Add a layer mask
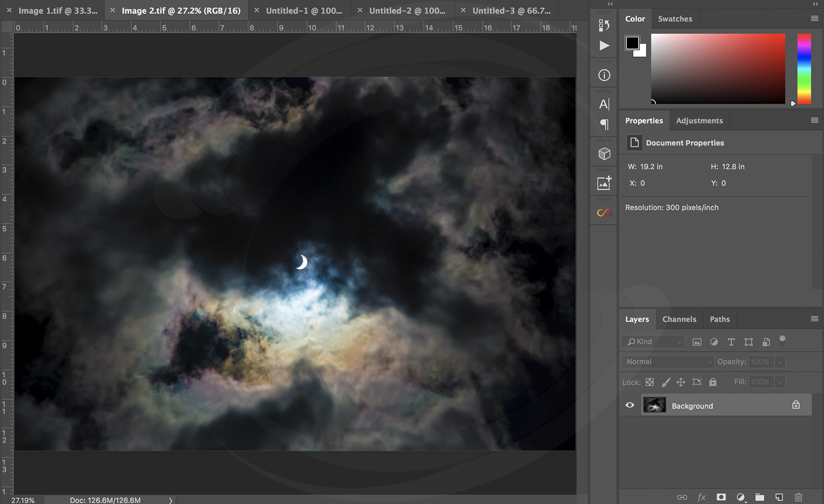 click(721, 497)
